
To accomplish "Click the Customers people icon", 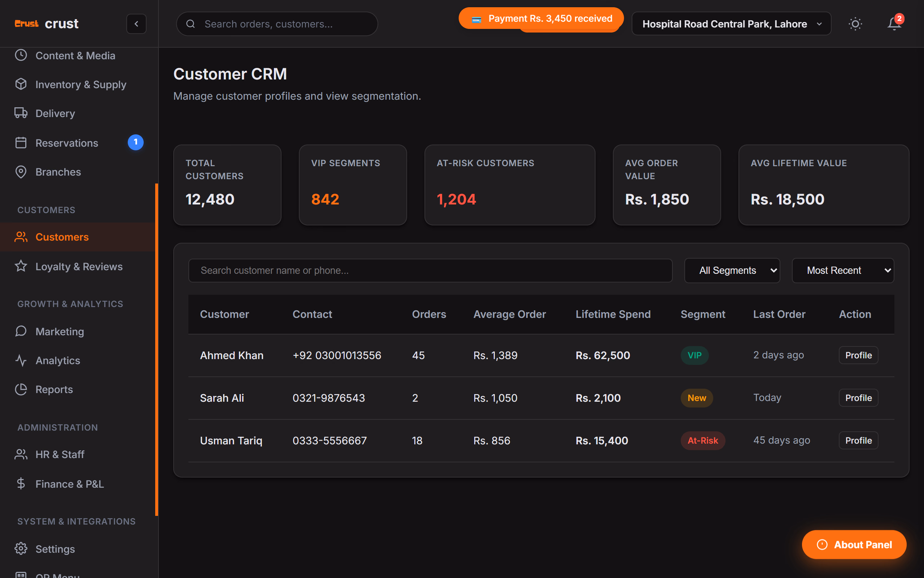I will (21, 237).
